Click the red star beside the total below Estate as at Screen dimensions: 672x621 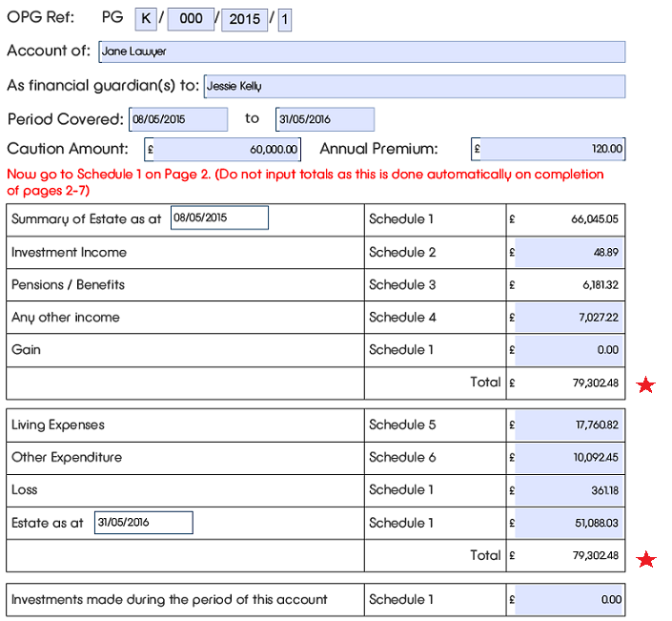[x=646, y=559]
